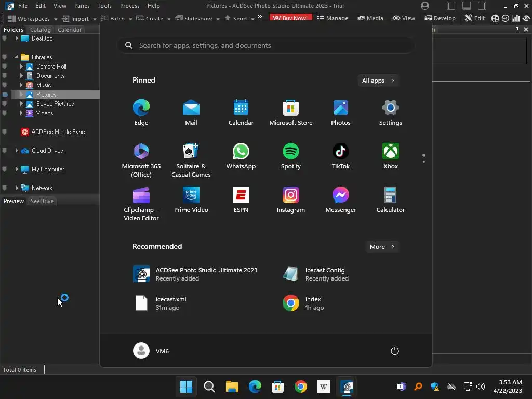Image resolution: width=532 pixels, height=399 pixels.
Task: Launch Clipchamp Video Editor
Action: 141,204
